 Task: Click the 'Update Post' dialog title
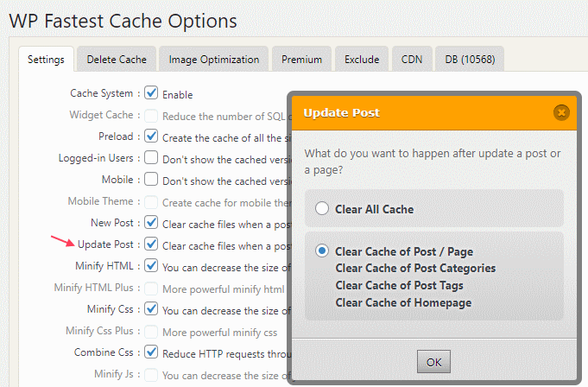tap(341, 112)
